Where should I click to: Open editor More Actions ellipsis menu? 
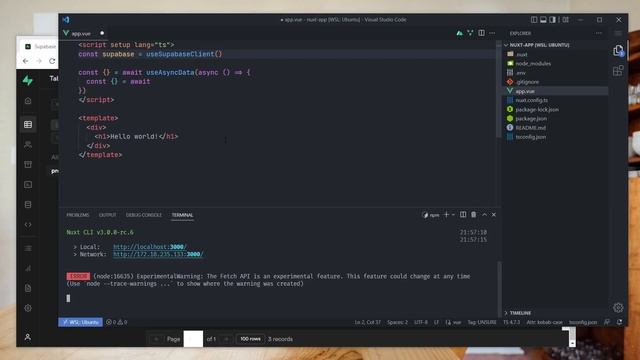492,33
